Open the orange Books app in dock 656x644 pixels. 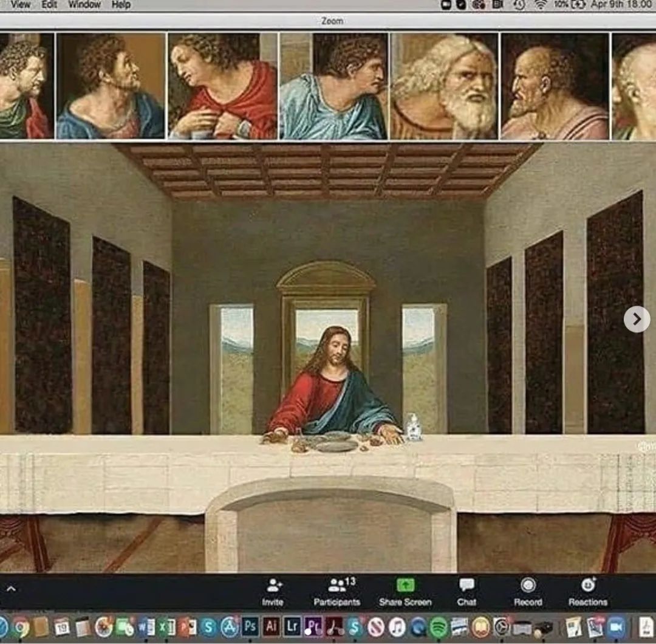[480, 627]
